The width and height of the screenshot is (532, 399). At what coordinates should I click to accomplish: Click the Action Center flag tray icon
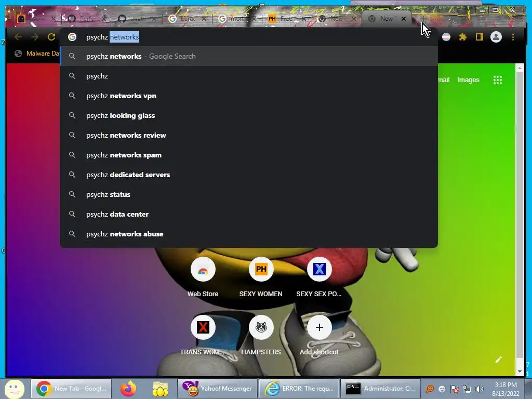[455, 389]
